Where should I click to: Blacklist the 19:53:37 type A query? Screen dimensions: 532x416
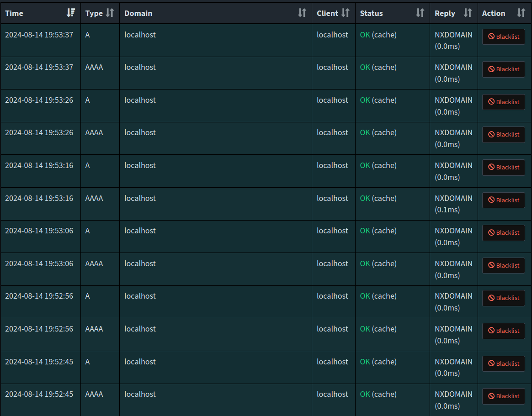pyautogui.click(x=504, y=37)
